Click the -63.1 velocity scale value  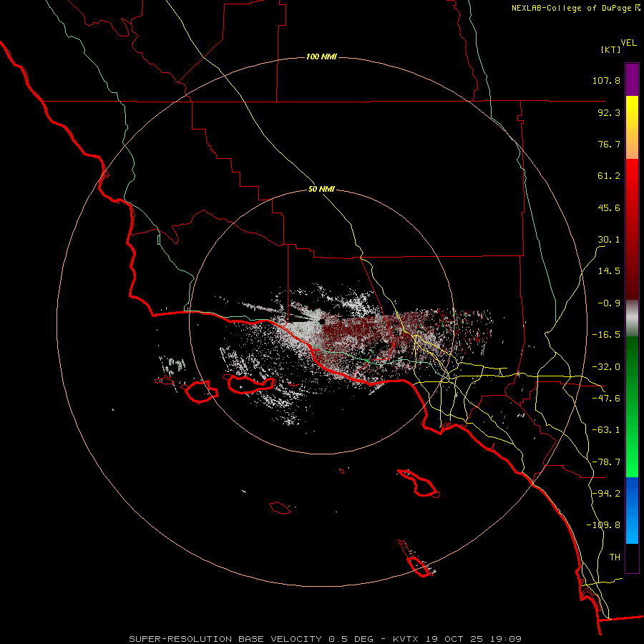pos(606,430)
